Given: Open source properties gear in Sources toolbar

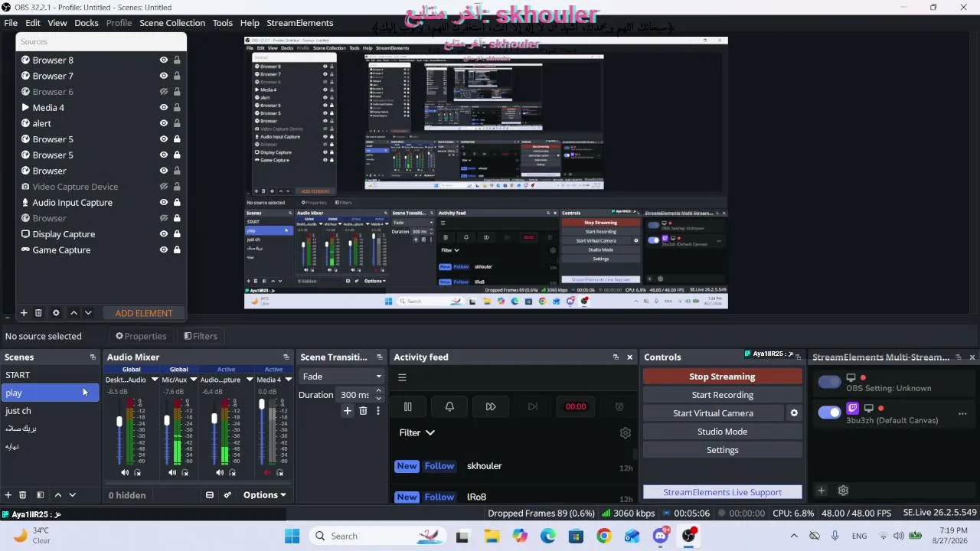Looking at the screenshot, I should click(x=56, y=313).
